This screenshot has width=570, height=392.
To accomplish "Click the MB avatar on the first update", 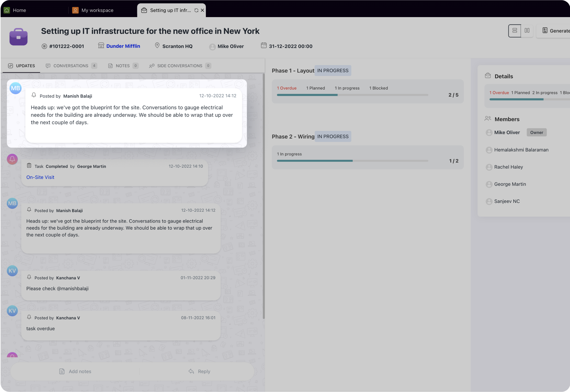I will pyautogui.click(x=16, y=88).
